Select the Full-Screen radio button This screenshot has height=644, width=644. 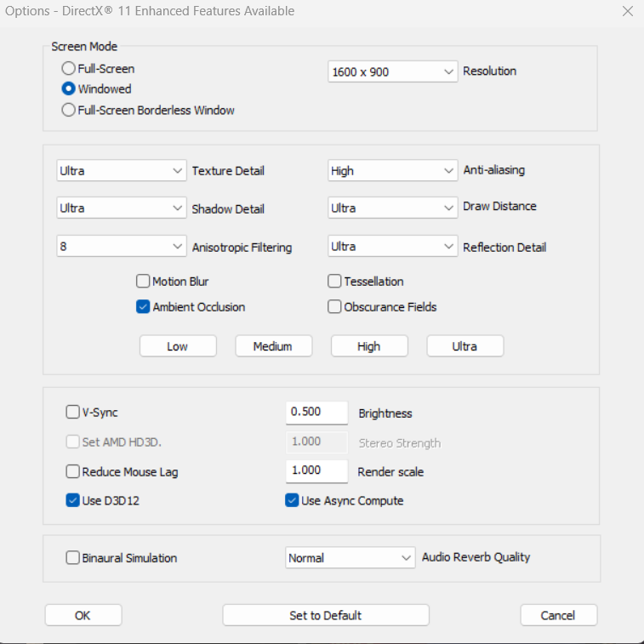[x=69, y=69]
